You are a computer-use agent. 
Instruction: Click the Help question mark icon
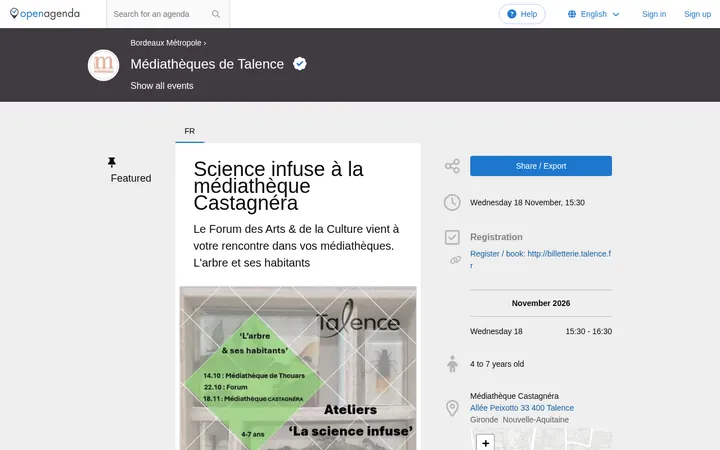click(512, 14)
